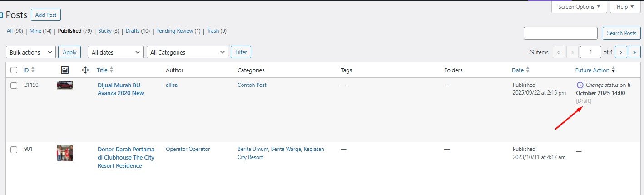Viewport: 644px width, 195px height.
Task: Click the search posts input field
Action: [560, 33]
